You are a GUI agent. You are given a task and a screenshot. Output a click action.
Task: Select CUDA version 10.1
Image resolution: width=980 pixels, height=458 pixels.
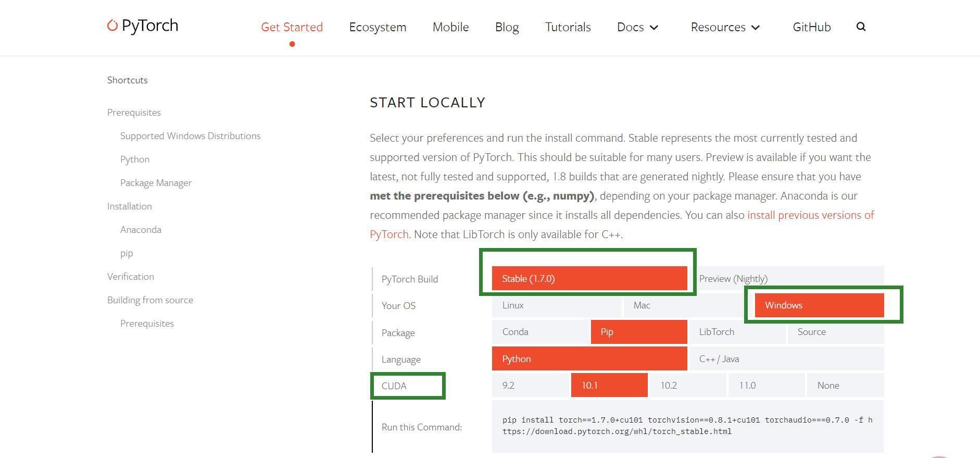(x=609, y=386)
